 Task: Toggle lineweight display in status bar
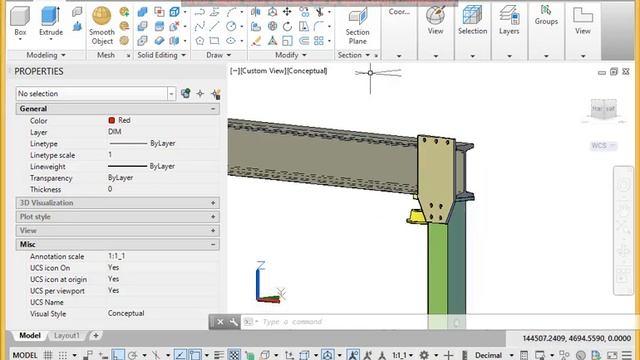click(x=219, y=355)
